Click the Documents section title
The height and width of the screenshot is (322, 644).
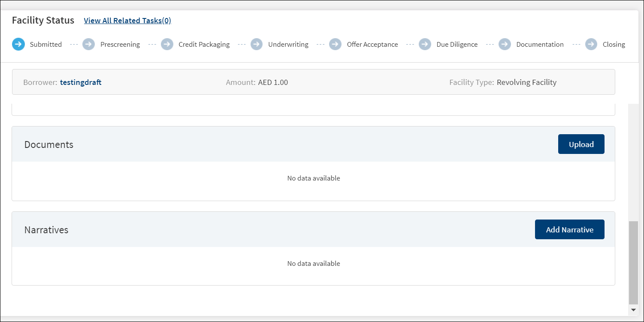pos(49,144)
